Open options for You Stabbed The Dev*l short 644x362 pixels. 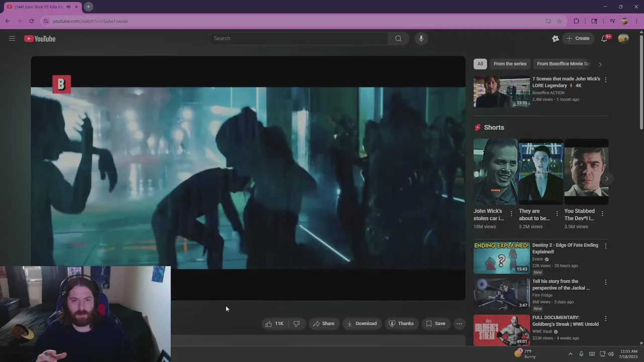pyautogui.click(x=602, y=214)
